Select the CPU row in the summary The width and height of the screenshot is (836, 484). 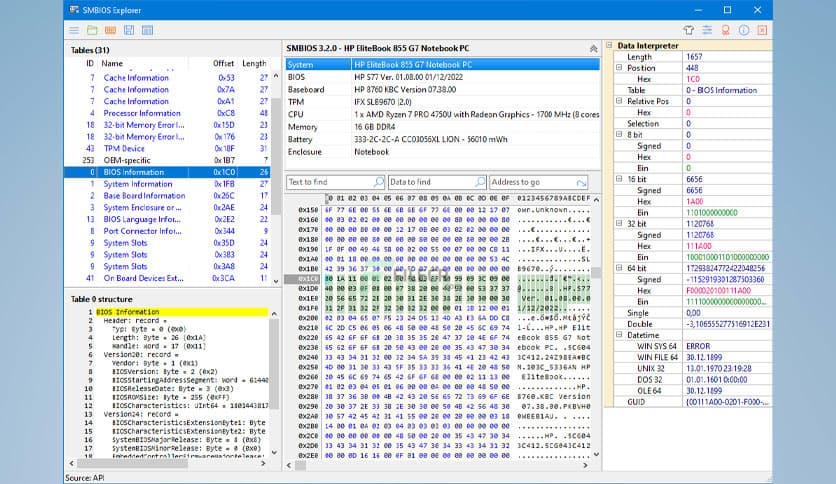(443, 114)
